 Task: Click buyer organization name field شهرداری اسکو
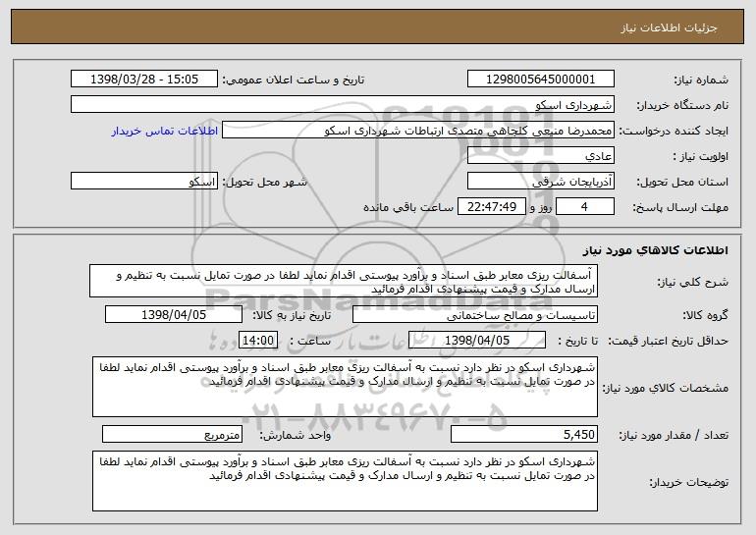click(x=343, y=105)
